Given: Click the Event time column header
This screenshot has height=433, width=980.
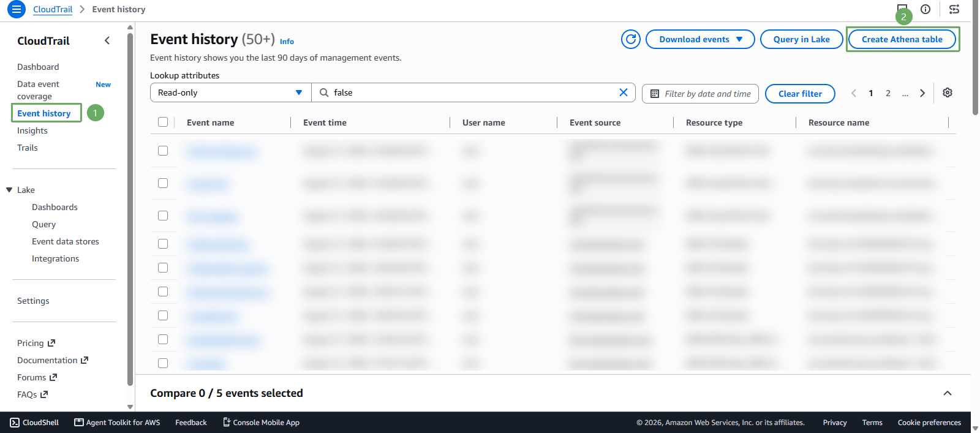Looking at the screenshot, I should (325, 122).
